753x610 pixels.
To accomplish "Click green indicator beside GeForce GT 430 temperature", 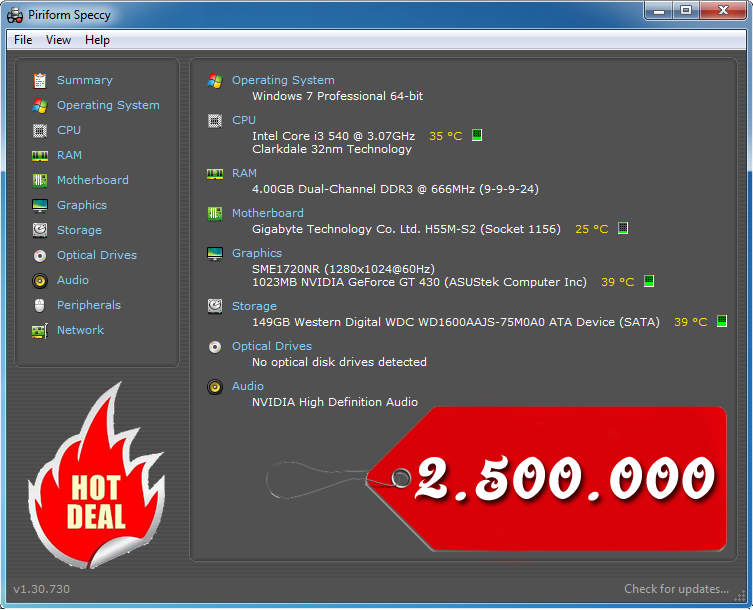I will (x=649, y=281).
